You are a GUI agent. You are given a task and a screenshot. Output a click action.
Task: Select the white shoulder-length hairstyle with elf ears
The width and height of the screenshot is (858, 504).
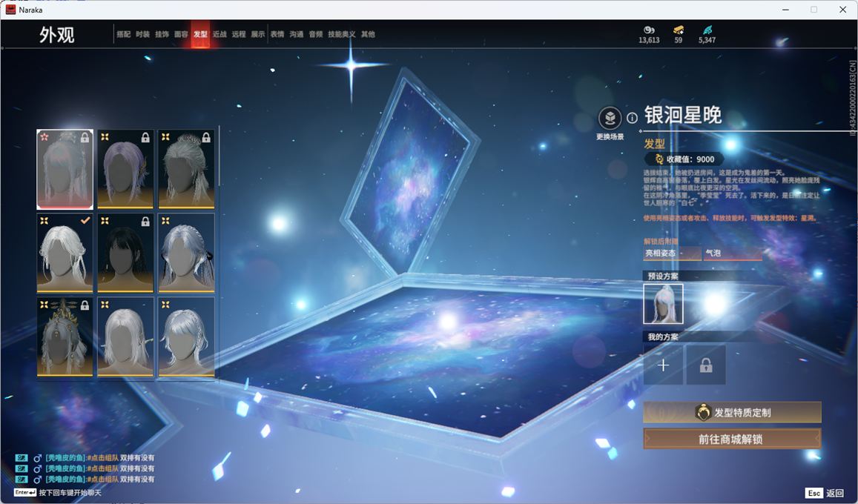coord(125,337)
